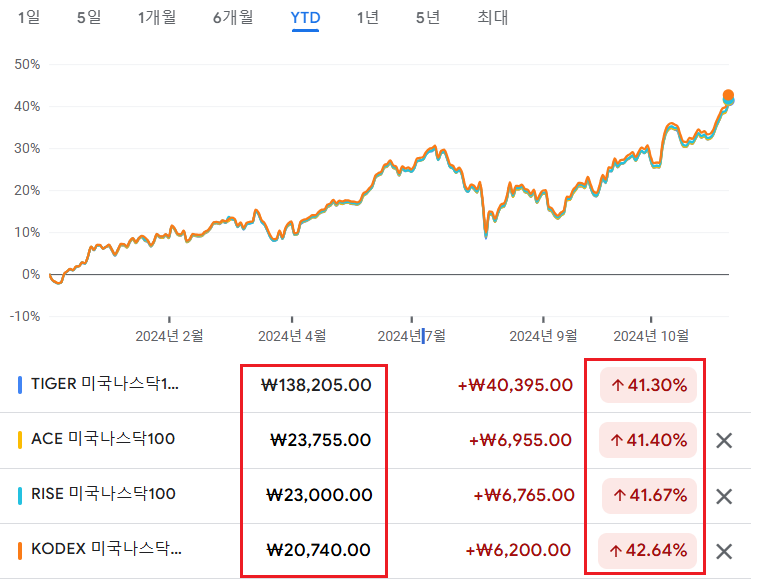759x580 pixels.
Task: Click the 41.30% gain badge
Action: click(x=648, y=385)
